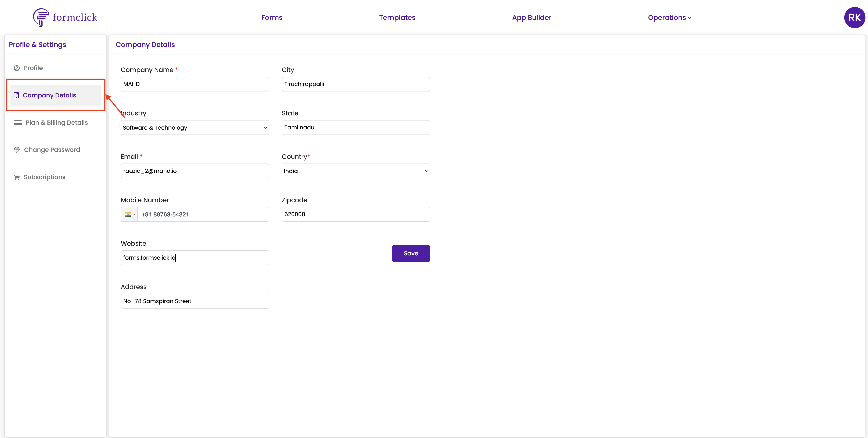
Task: Click into the Website field
Action: coord(195,258)
